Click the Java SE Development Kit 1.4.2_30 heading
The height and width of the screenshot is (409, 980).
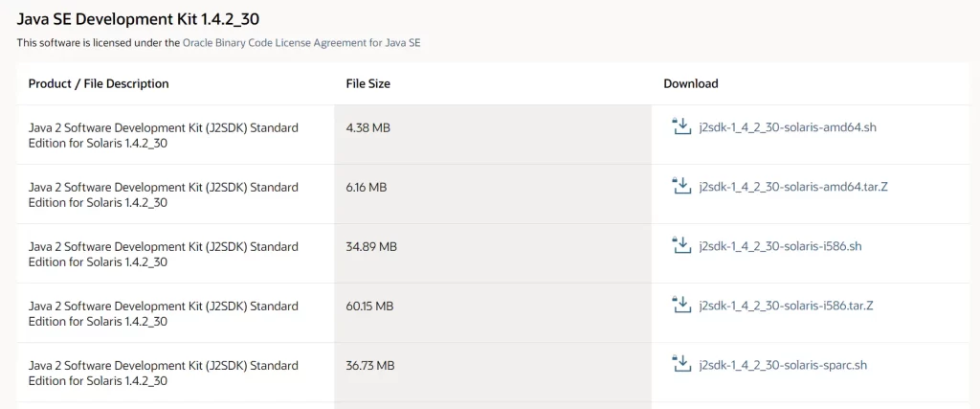(x=138, y=19)
